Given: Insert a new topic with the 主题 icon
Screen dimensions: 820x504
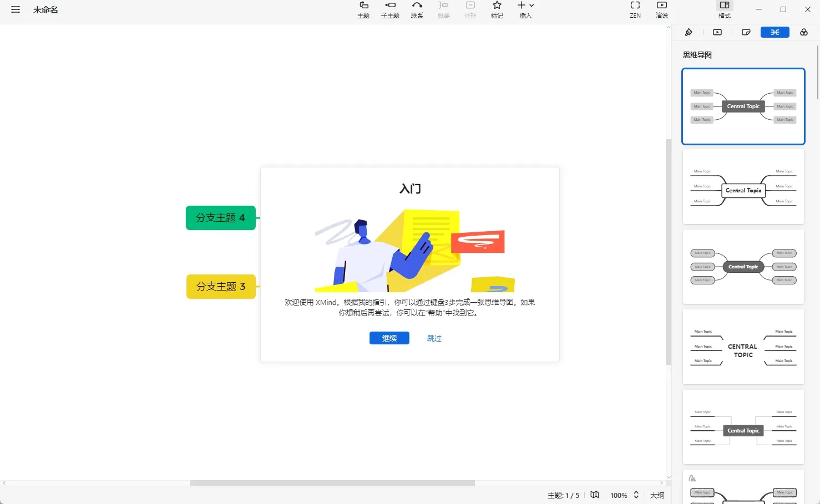Looking at the screenshot, I should coord(363,10).
